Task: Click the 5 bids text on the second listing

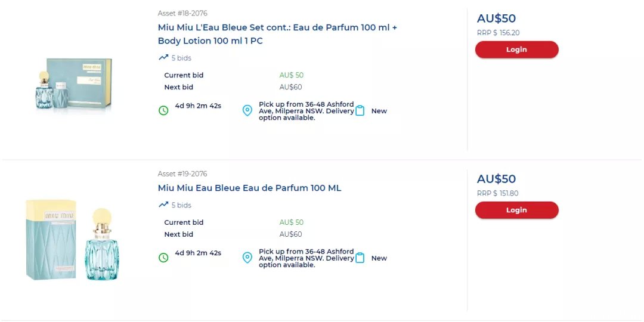Action: click(x=181, y=205)
